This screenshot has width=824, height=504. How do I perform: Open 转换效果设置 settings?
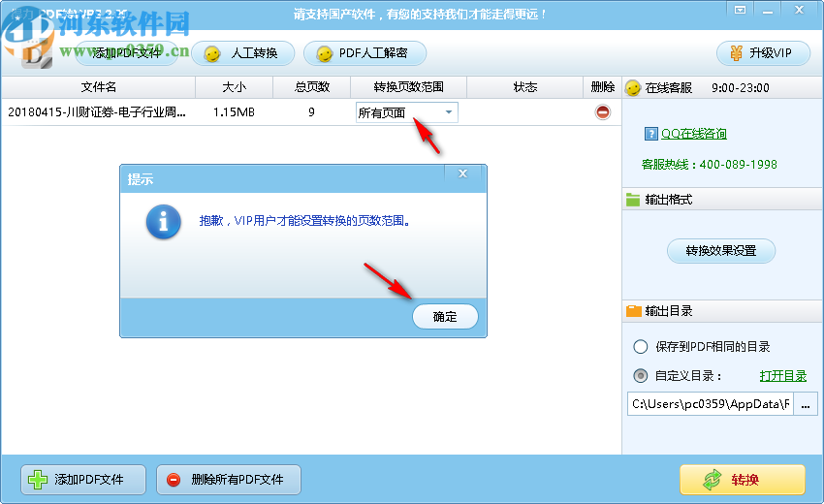[721, 251]
